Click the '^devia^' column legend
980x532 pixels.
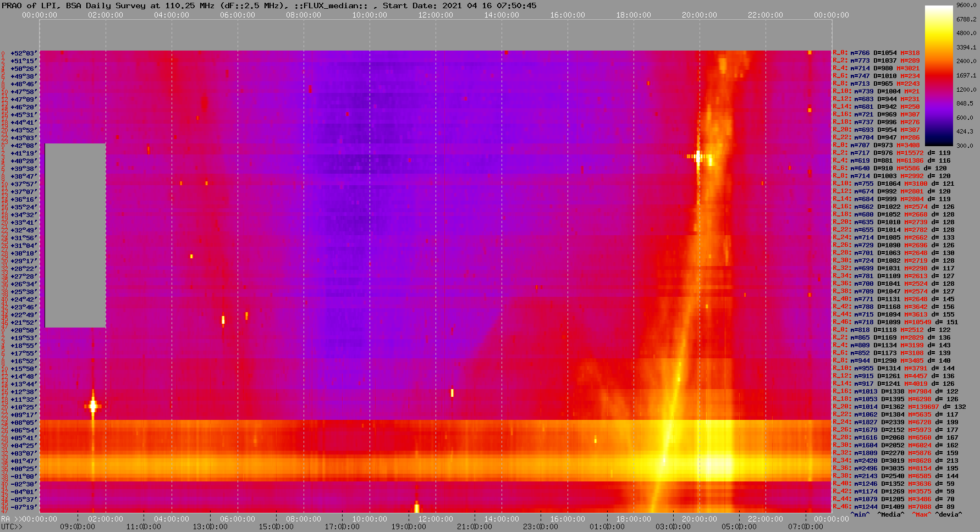click(x=949, y=514)
